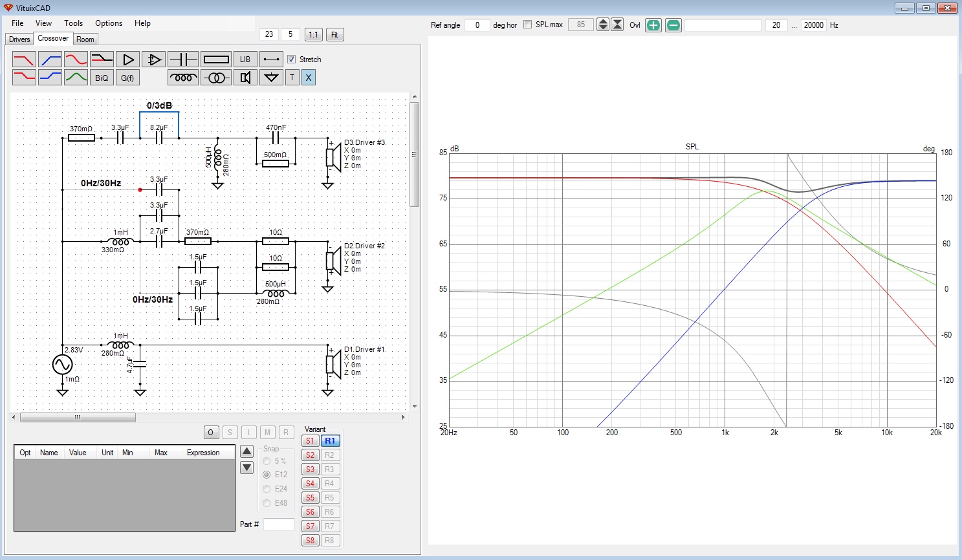Select the E48 snap option
Viewport: 962px width, 560px height.
(x=267, y=503)
